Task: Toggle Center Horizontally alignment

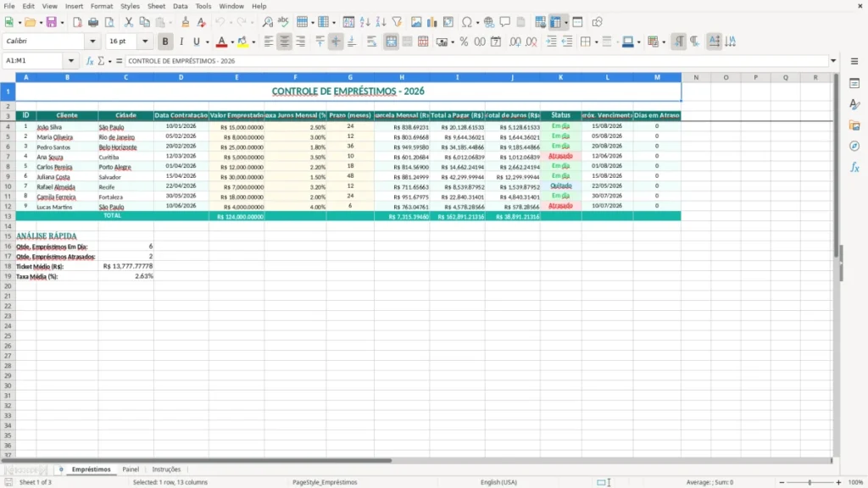Action: point(285,42)
